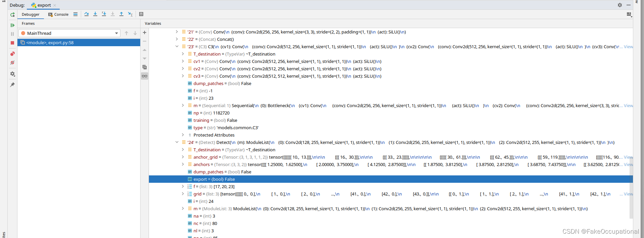The image size is (644, 238).
Task: Open debug tool window options gear
Action: click(x=620, y=5)
